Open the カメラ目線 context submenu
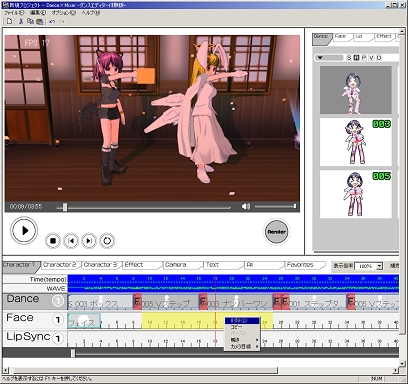Image resolution: width=408 pixels, height=384 pixels. point(242,347)
